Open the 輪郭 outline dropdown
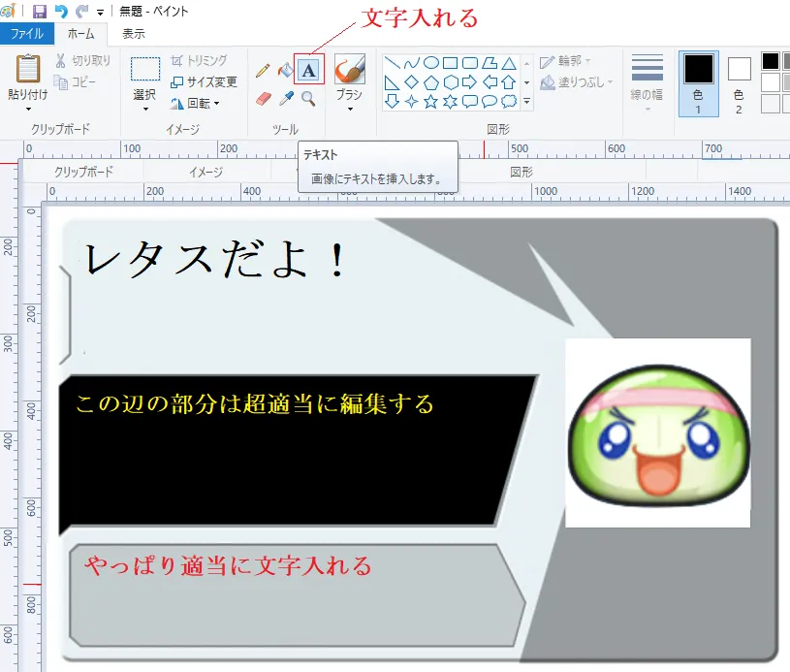 pyautogui.click(x=565, y=61)
